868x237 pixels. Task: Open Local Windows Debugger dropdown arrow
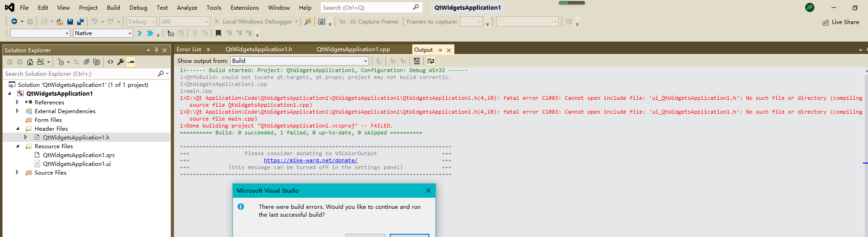(x=296, y=22)
